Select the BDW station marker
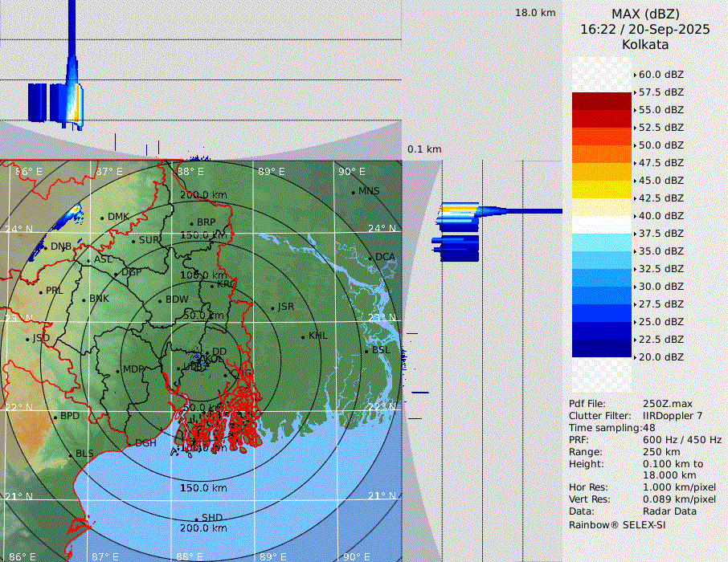Screen dimensions: 728x562 (160, 300)
